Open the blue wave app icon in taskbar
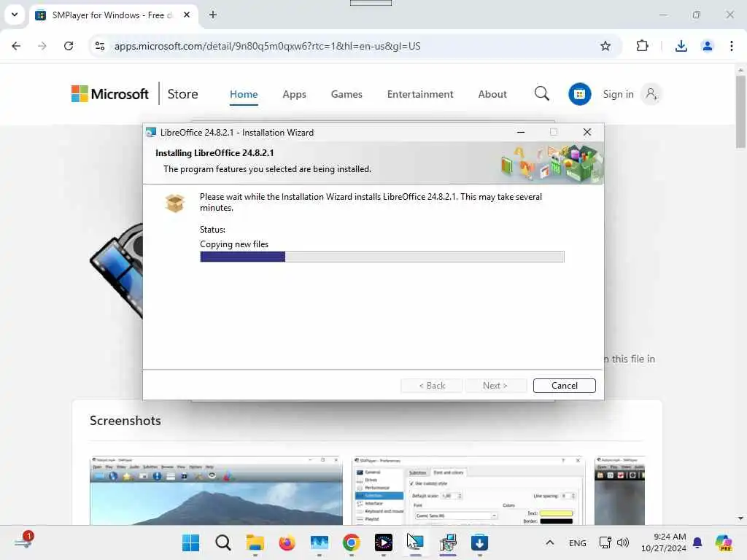 tap(320, 542)
